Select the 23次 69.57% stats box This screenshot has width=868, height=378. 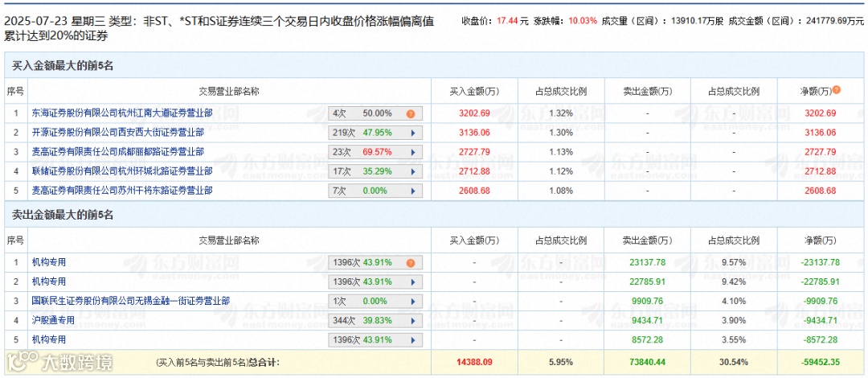click(x=375, y=152)
